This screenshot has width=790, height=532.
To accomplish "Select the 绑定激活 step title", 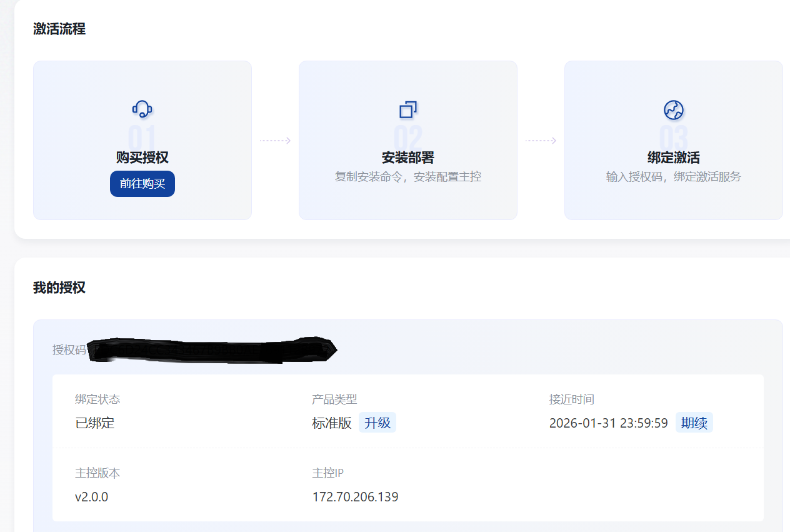I will point(673,158).
